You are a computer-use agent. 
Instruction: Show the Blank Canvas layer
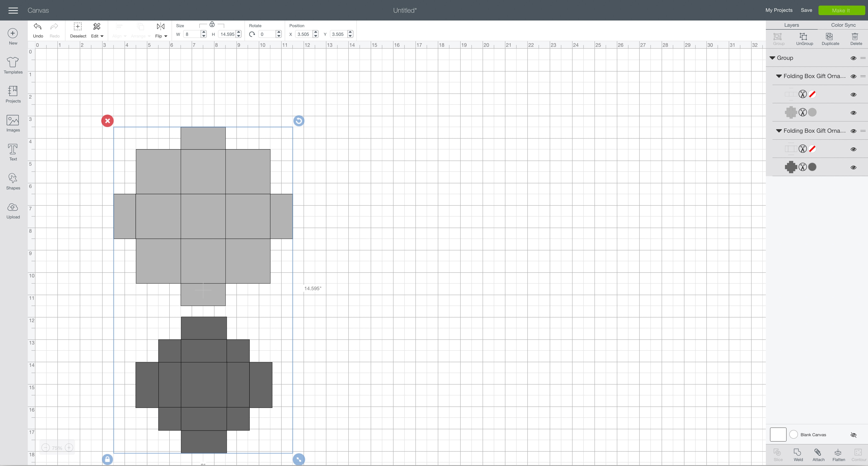[x=853, y=435]
